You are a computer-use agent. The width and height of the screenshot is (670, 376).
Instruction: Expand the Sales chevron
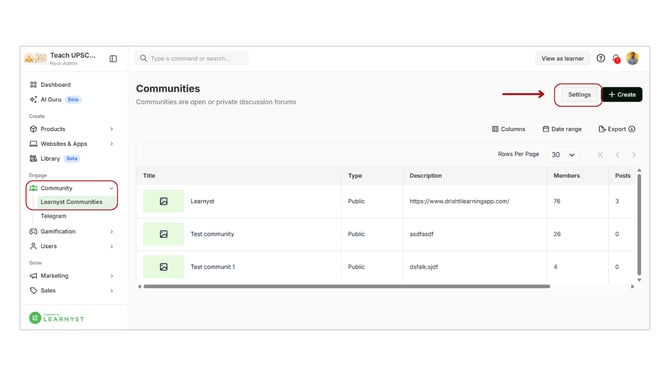tap(112, 291)
